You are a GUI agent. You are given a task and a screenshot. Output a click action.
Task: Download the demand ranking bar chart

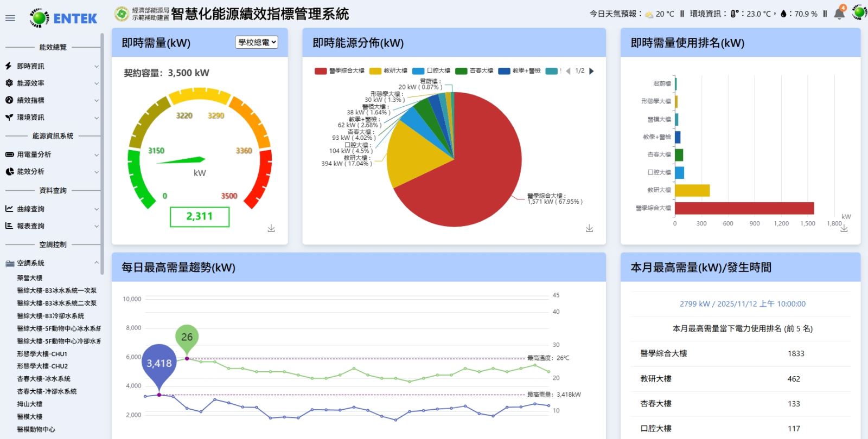point(844,229)
